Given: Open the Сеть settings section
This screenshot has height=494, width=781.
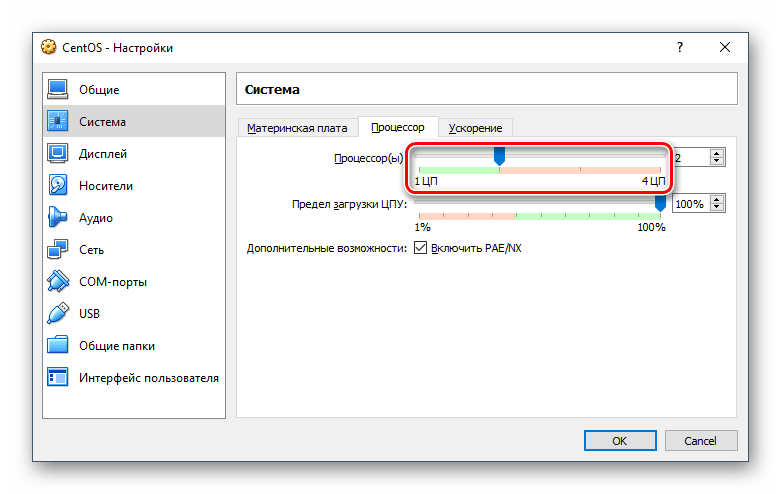Looking at the screenshot, I should point(134,249).
